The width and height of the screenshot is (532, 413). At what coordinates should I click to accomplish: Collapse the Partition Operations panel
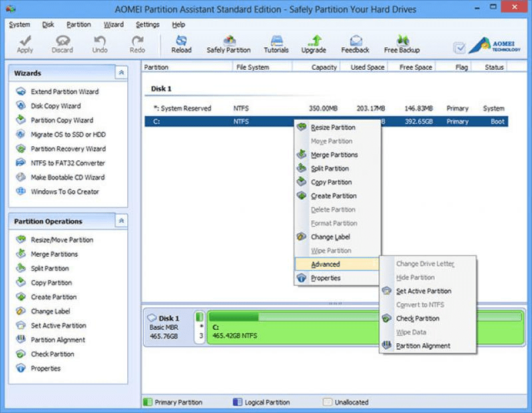pyautogui.click(x=121, y=221)
